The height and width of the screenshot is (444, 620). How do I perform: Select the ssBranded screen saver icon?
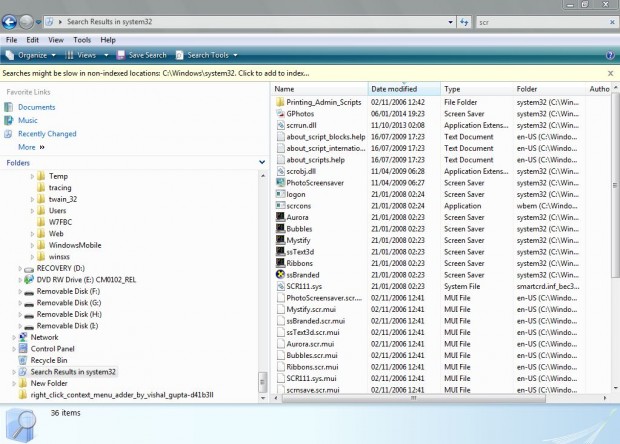[x=280, y=275]
